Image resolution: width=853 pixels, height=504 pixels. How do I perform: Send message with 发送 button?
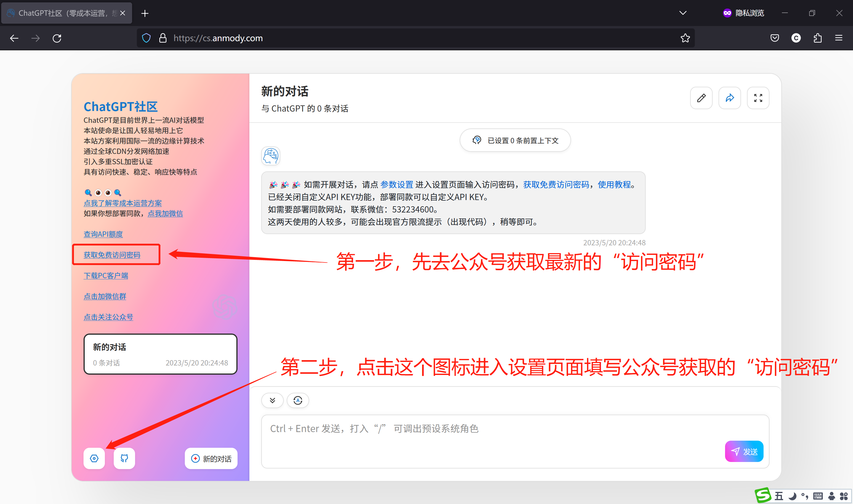[x=744, y=451]
